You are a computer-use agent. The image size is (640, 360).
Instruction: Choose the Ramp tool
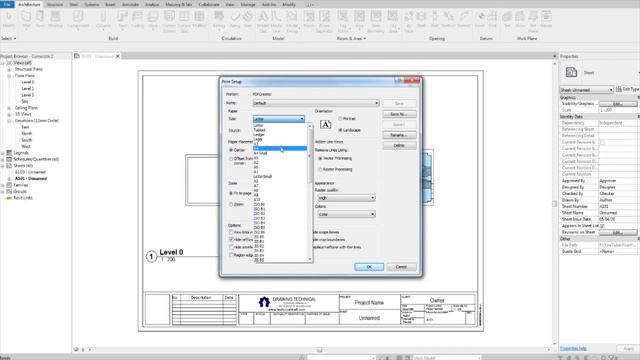(x=235, y=20)
